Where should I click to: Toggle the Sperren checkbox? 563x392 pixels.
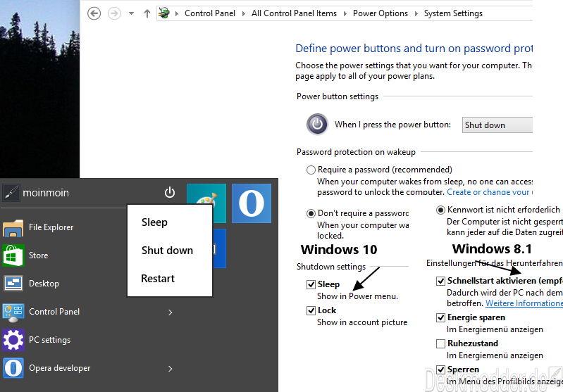coord(440,369)
